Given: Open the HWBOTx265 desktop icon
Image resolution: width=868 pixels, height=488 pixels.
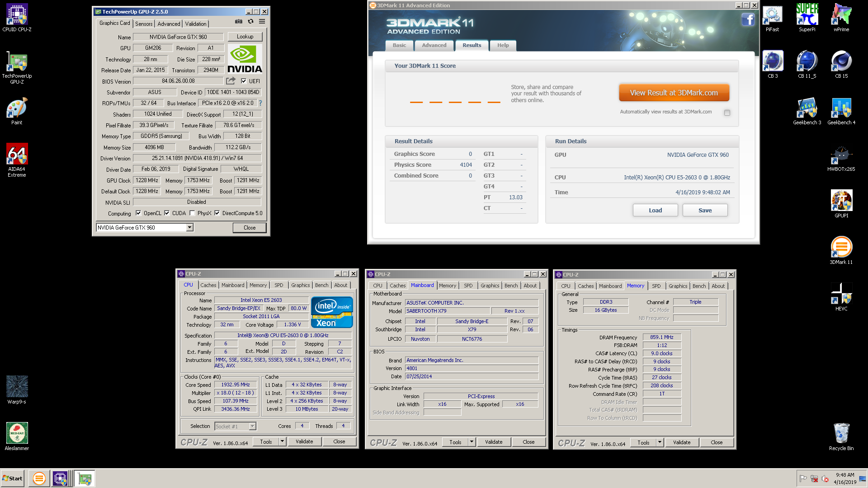Looking at the screenshot, I should (841, 158).
